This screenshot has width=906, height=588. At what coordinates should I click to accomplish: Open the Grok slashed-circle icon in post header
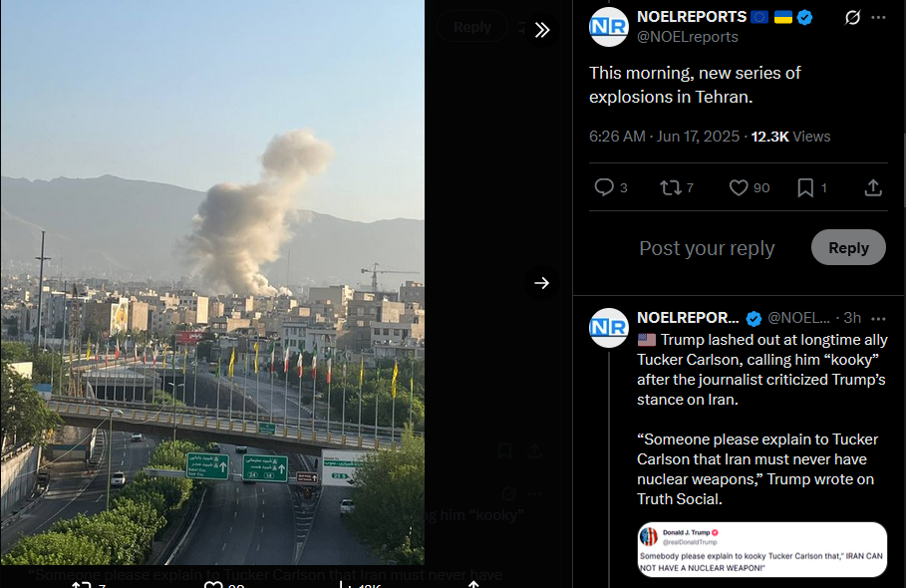tap(852, 17)
